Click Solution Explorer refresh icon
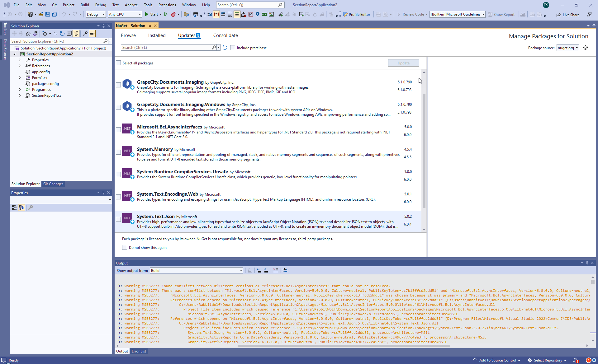 [x=62, y=34]
